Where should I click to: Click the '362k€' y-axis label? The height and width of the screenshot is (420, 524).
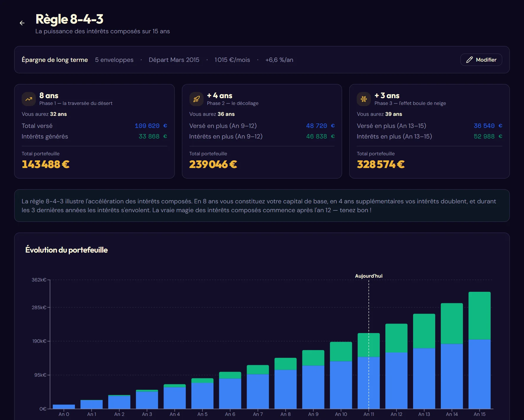(x=39, y=280)
